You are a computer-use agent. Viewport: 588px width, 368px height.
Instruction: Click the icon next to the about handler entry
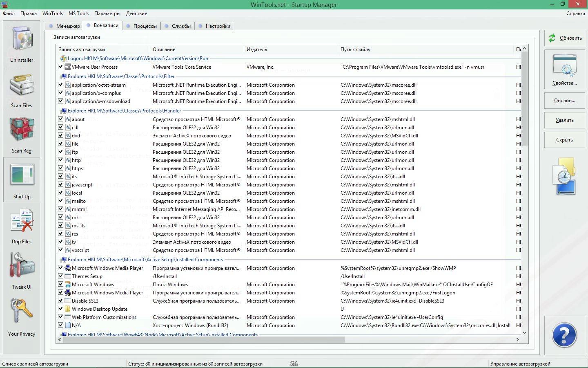(68, 119)
